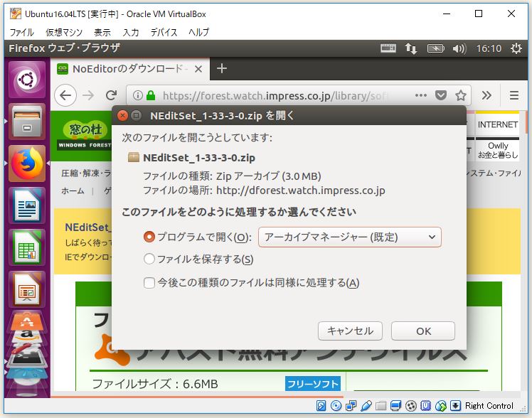Click VirtualBox network status icon
The width and height of the screenshot is (532, 418).
[x=351, y=406]
